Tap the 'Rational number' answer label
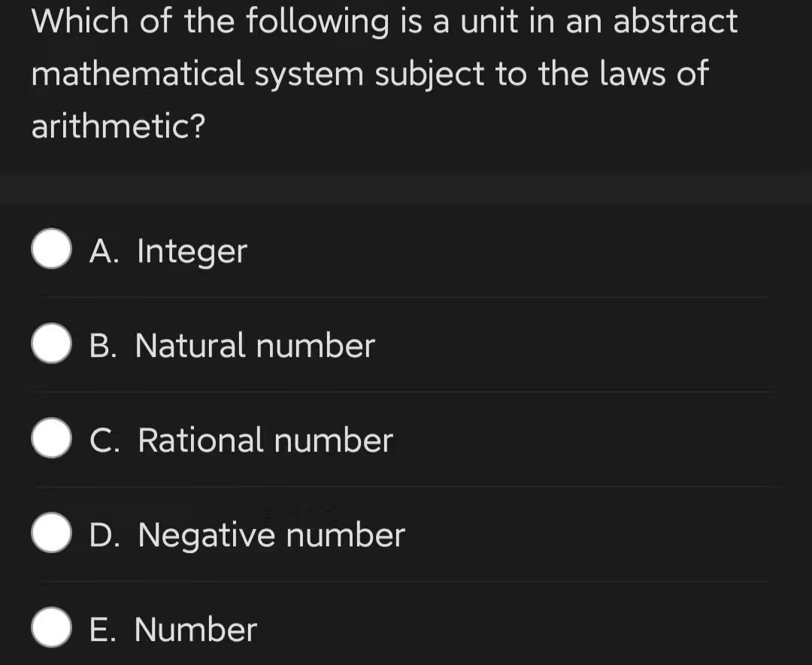 coord(265,440)
